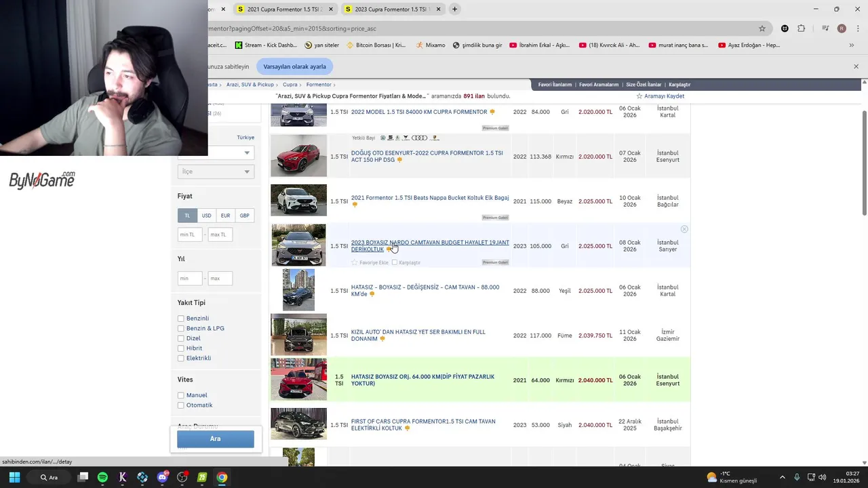Open the Cupra breadcrumb link
This screenshot has height=488, width=868.
pos(290,85)
